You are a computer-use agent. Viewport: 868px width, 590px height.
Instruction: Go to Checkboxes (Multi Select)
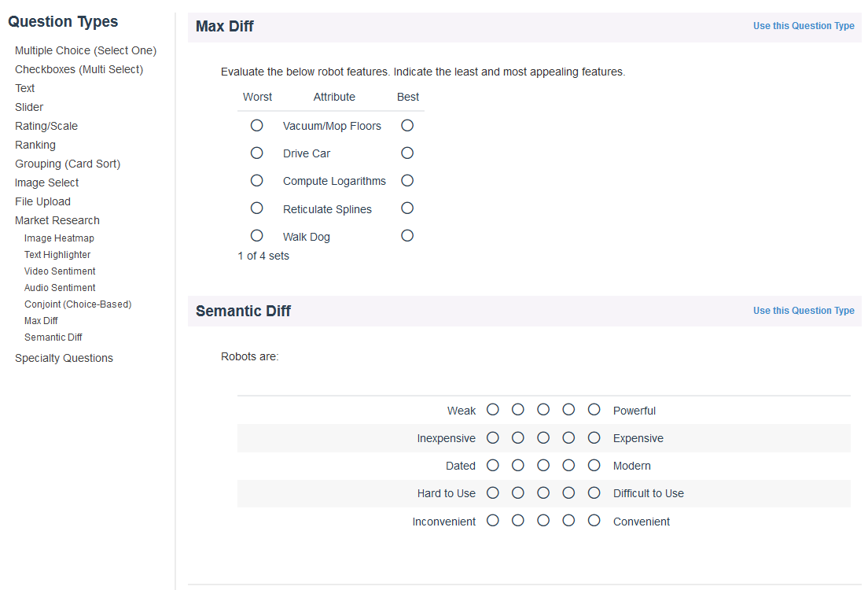[x=79, y=69]
